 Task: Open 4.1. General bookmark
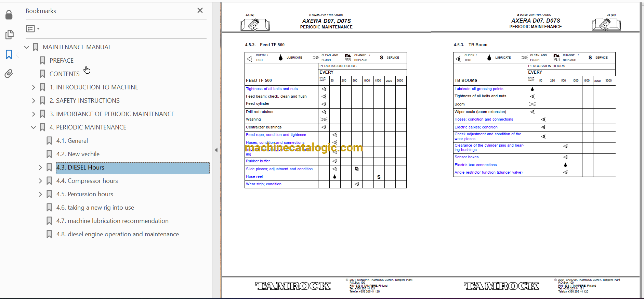72,141
